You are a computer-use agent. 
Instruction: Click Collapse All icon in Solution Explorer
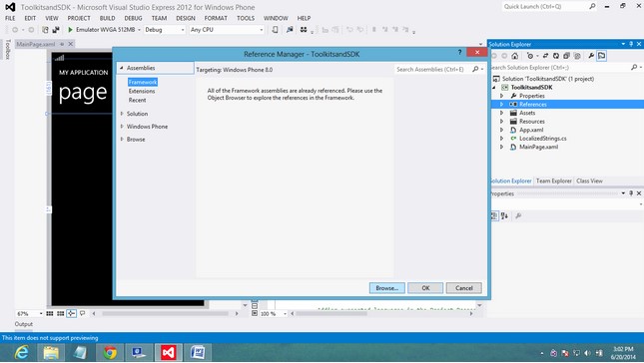[x=566, y=56]
